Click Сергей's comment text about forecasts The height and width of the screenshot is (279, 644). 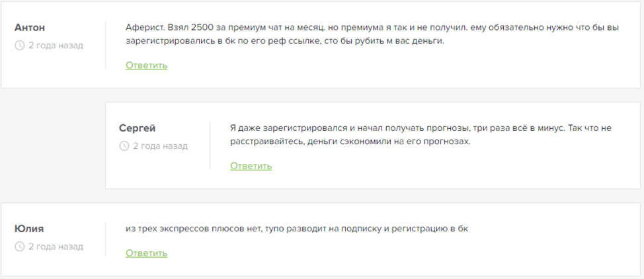(397, 128)
